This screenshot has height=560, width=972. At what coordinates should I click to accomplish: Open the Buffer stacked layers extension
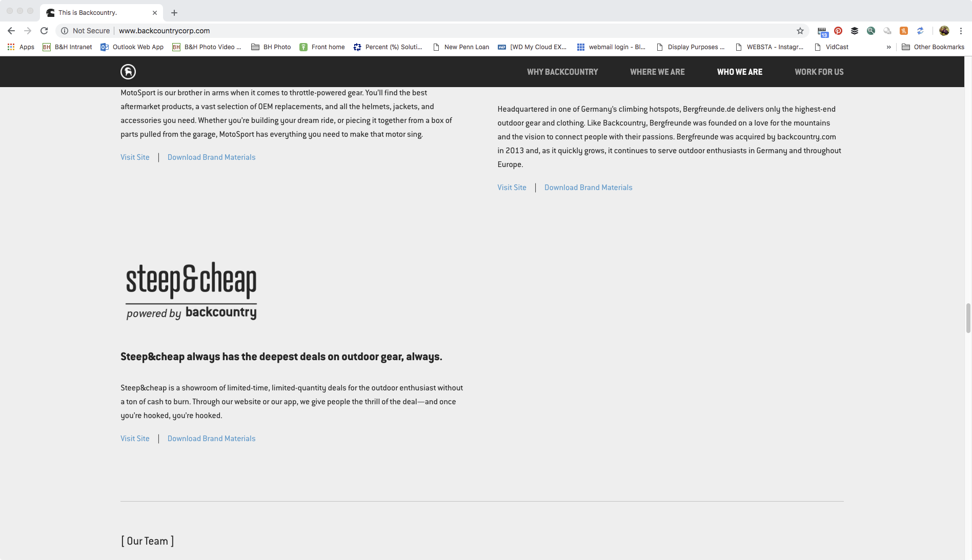point(855,31)
